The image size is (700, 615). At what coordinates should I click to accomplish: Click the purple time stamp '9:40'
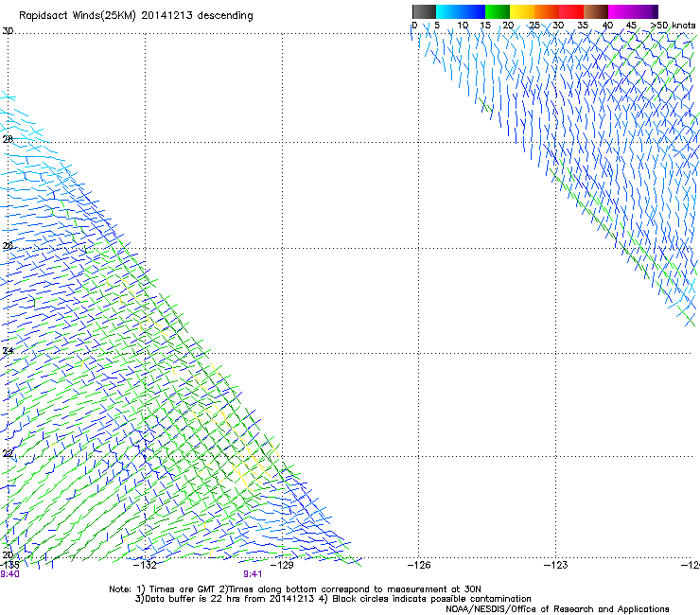[9, 574]
